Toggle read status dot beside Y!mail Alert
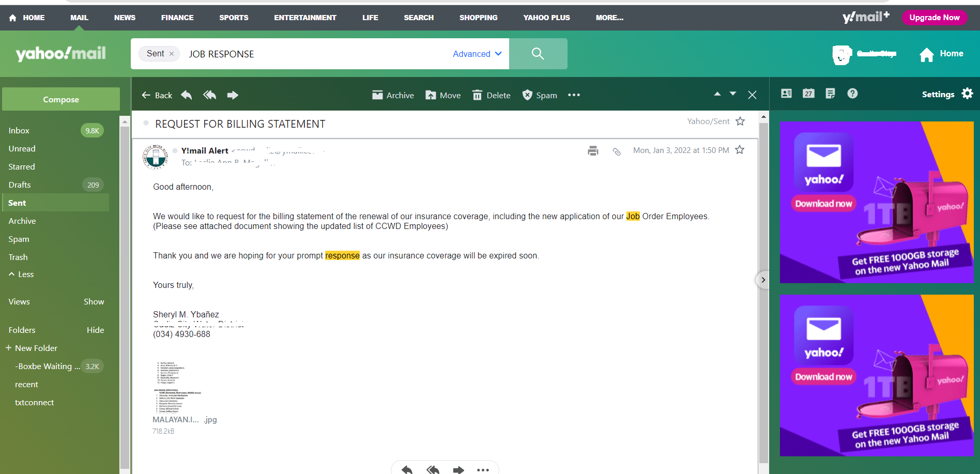Screen dimensions: 980x474 (175, 151)
